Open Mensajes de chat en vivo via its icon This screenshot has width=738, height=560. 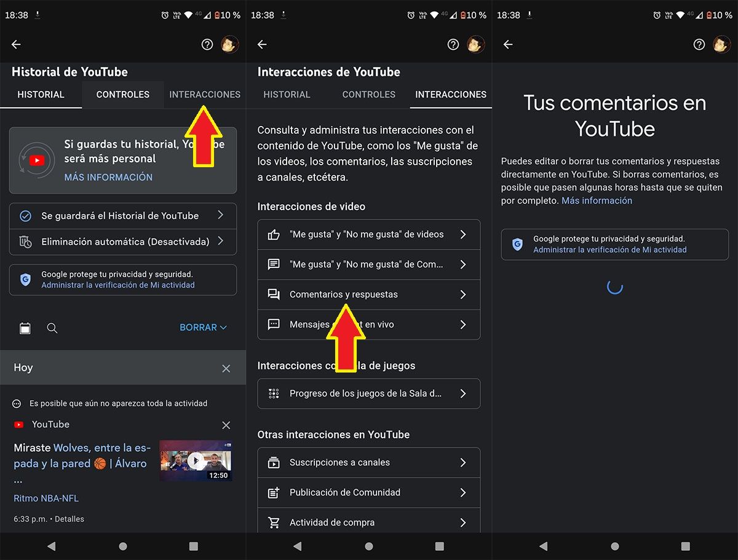point(273,325)
